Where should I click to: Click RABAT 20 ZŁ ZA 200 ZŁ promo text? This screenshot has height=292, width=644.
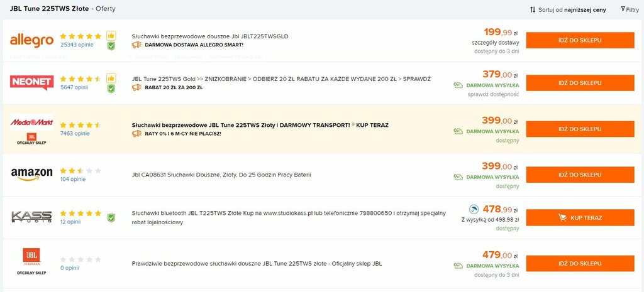(174, 87)
